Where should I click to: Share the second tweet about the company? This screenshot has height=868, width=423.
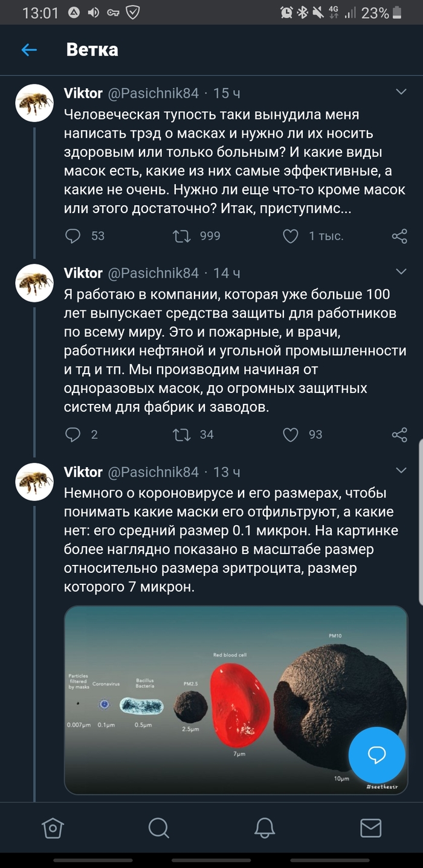pyautogui.click(x=399, y=435)
